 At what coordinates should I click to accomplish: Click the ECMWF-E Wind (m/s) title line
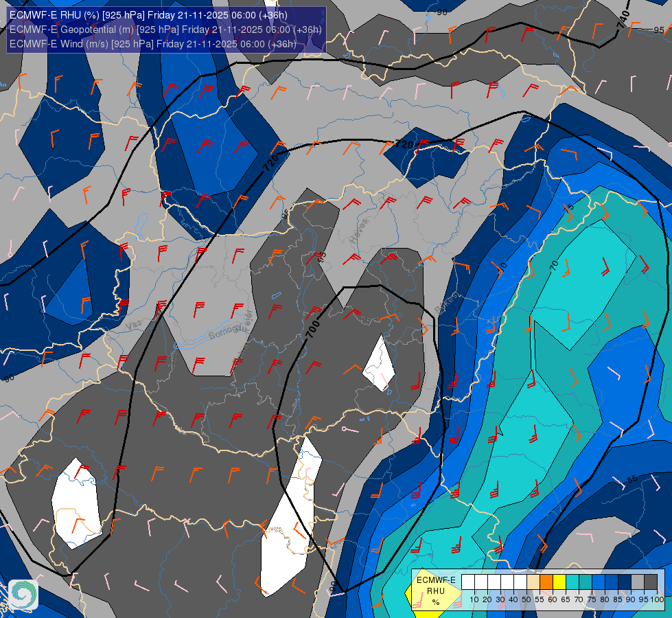(x=152, y=44)
